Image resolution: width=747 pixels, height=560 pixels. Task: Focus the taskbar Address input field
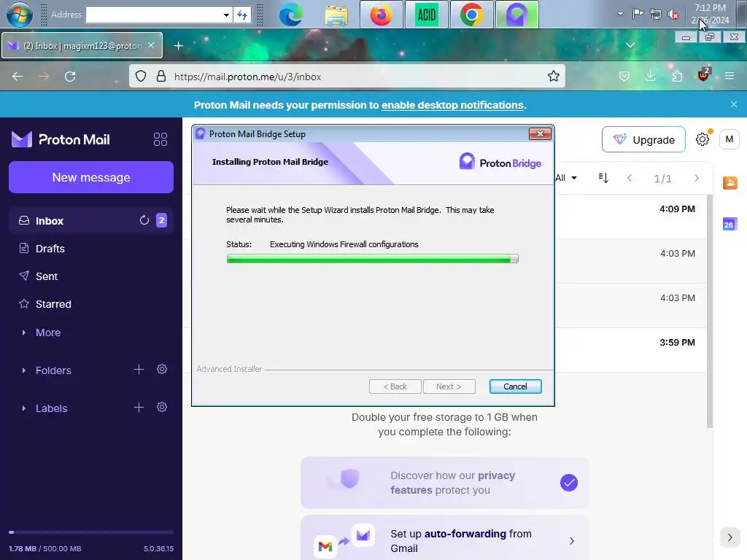(154, 15)
